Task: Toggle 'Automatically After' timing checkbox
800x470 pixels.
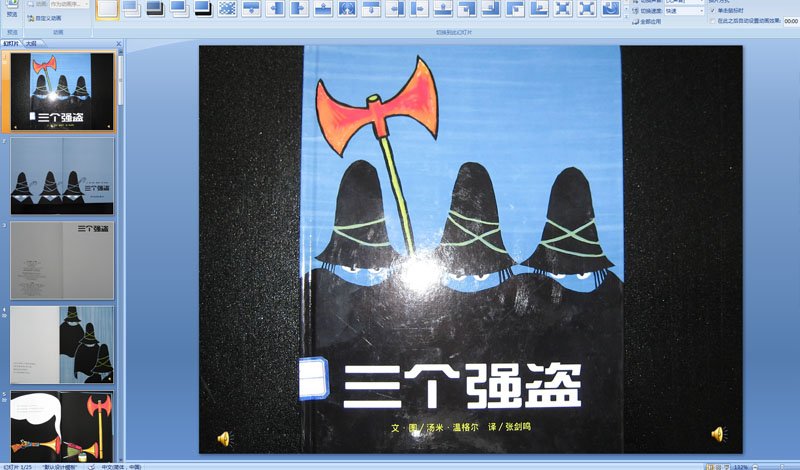Action: pos(713,21)
